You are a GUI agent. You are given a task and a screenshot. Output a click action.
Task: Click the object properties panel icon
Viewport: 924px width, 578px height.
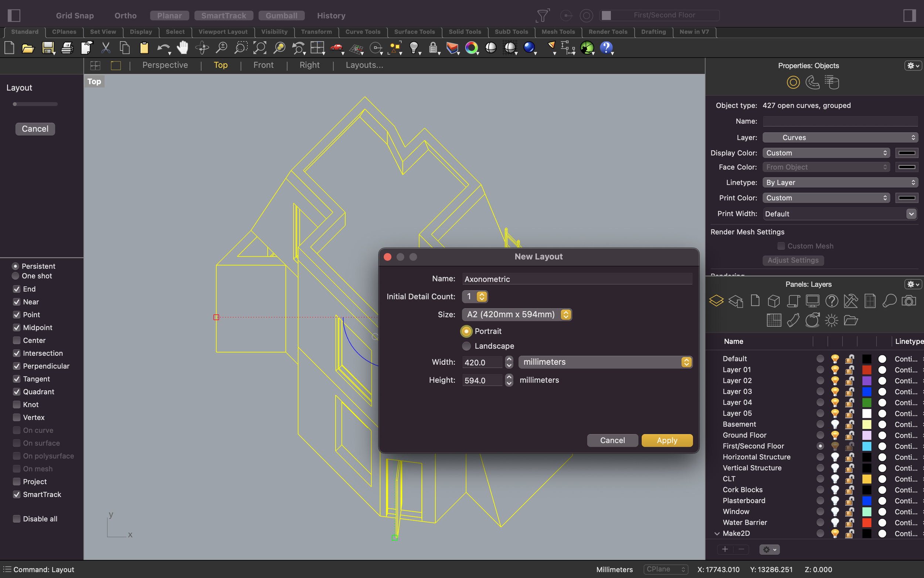click(x=793, y=82)
